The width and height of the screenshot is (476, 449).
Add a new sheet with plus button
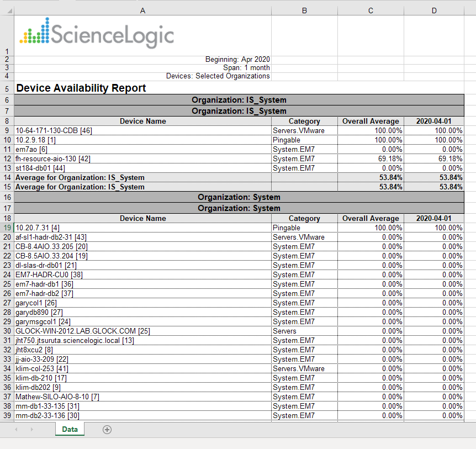pos(107,430)
